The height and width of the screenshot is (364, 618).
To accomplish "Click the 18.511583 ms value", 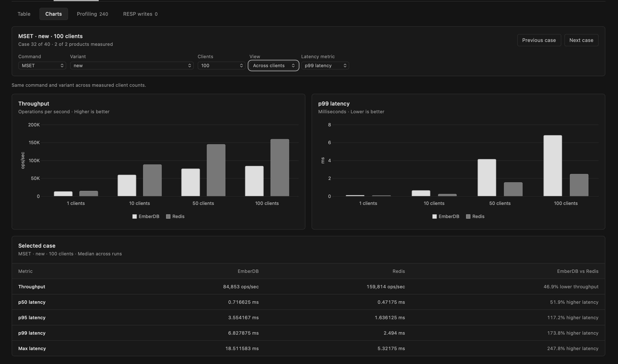I will click(x=242, y=348).
